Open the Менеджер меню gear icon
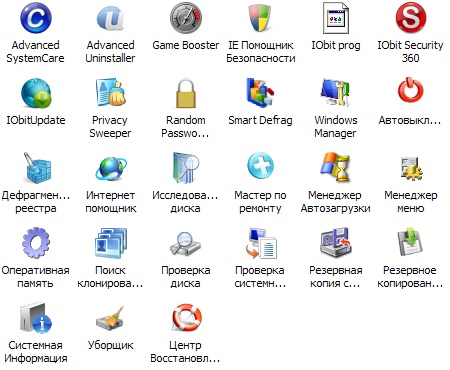This screenshot has width=450, height=370. (411, 168)
